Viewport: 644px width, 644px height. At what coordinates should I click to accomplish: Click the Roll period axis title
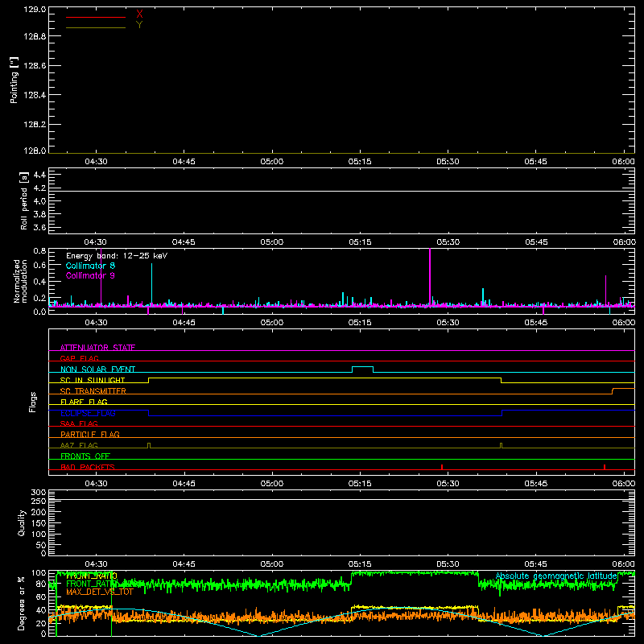pos(24,200)
